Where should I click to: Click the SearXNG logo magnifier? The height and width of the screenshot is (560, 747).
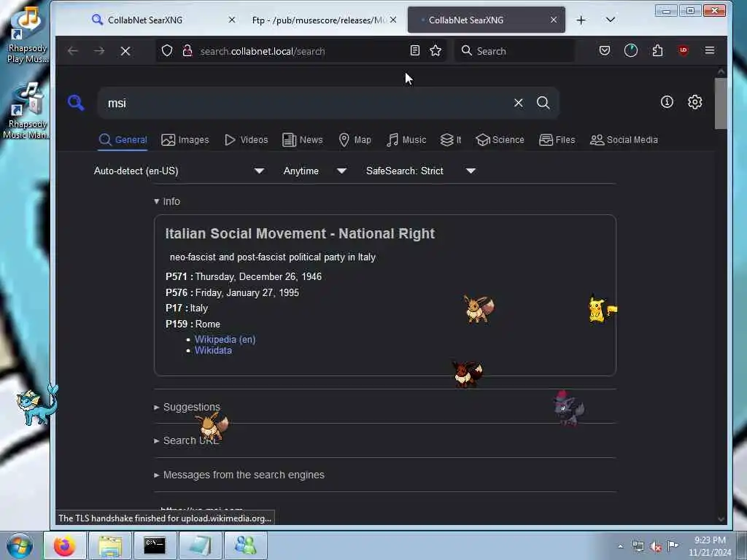[x=76, y=102]
